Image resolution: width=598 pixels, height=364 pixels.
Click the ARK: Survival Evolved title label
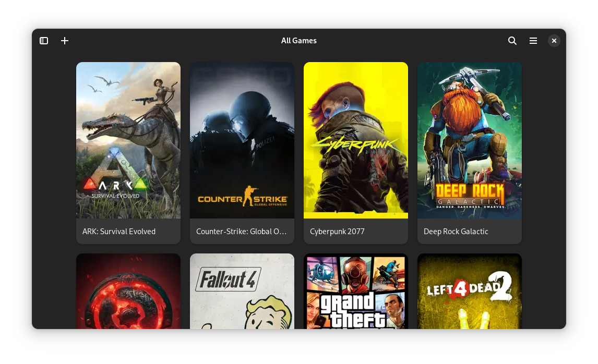point(119,232)
